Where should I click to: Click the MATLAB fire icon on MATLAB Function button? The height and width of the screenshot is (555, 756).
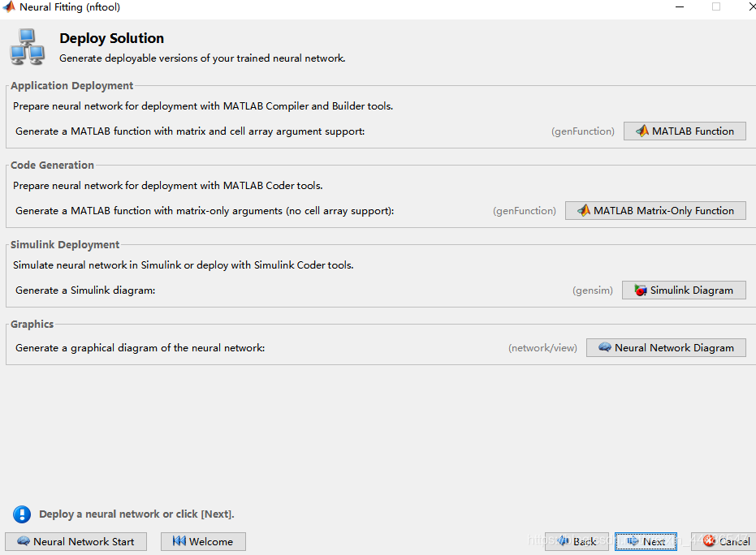[x=642, y=131]
